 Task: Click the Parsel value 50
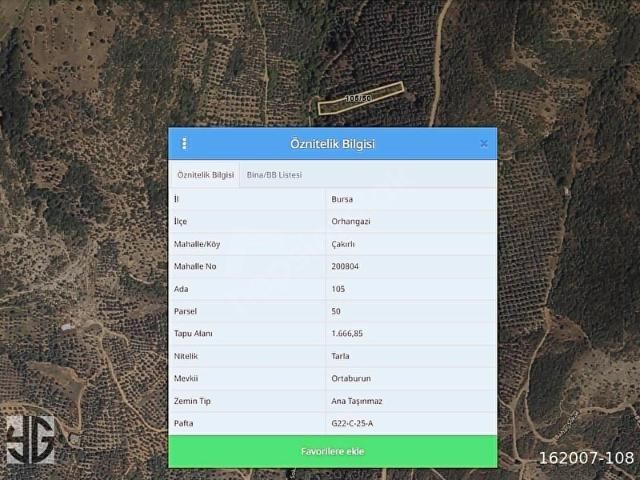(x=336, y=312)
